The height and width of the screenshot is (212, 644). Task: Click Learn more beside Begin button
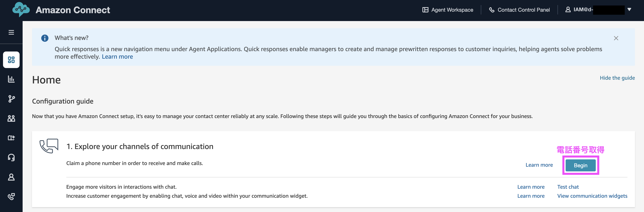pyautogui.click(x=539, y=165)
